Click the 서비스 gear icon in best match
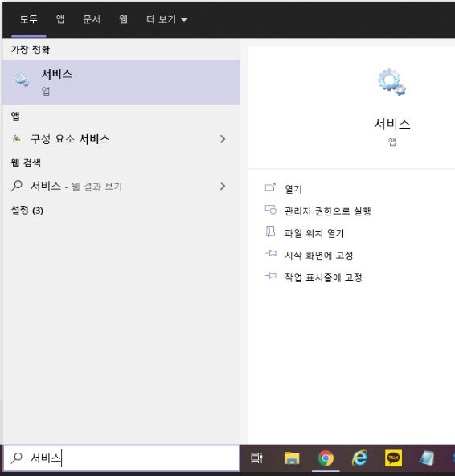The image size is (455, 476). click(x=22, y=80)
